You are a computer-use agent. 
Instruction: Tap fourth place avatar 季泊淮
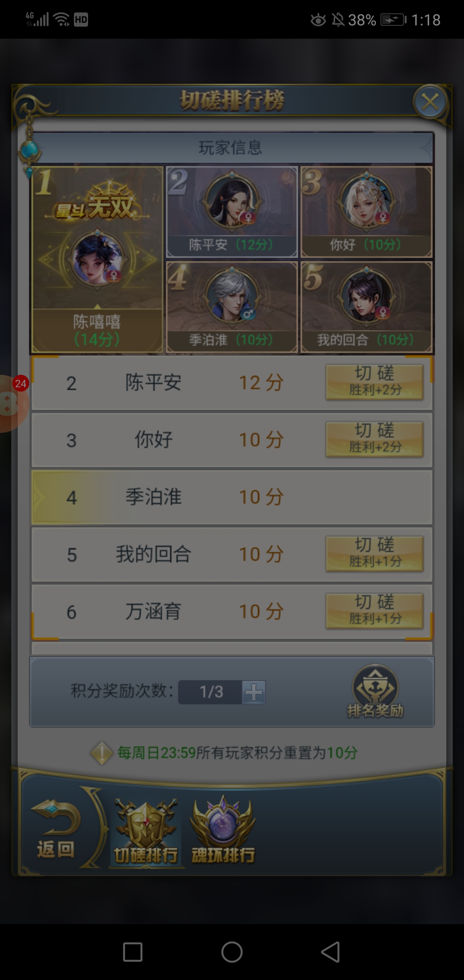(x=232, y=296)
